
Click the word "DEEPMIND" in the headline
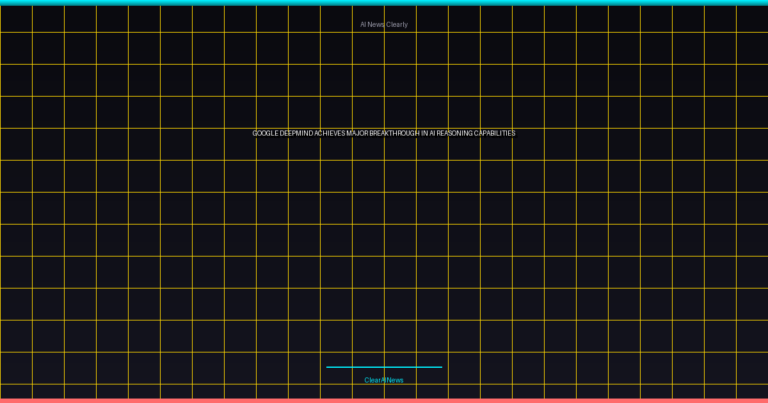[x=297, y=133]
